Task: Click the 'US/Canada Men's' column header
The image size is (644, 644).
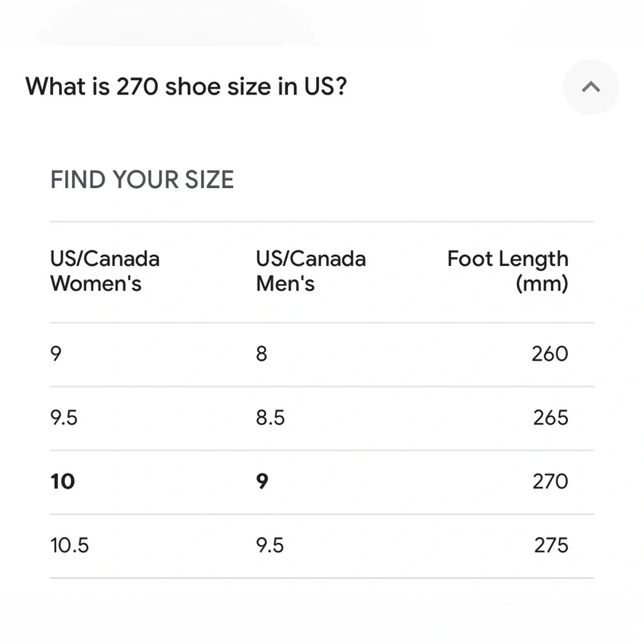Action: click(311, 271)
